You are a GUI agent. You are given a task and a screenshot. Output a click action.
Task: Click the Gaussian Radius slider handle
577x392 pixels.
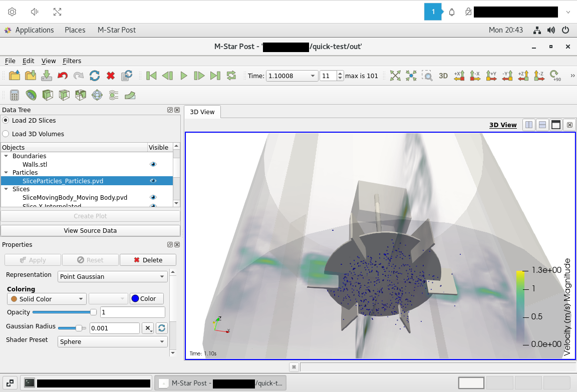pos(79,328)
